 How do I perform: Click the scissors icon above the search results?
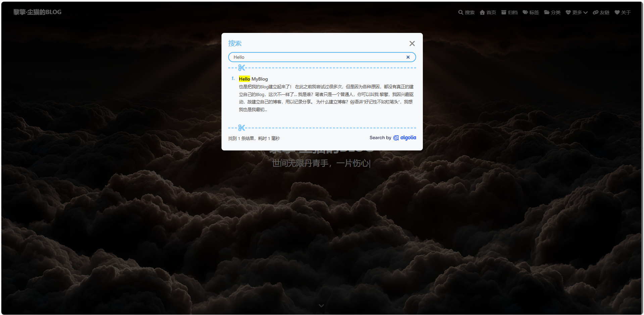(x=242, y=68)
